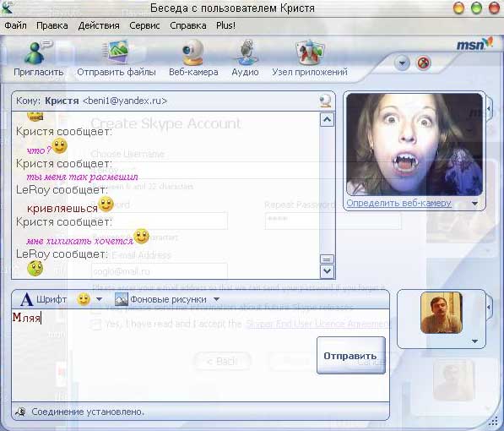This screenshot has height=431, width=504.
Task: Click my display picture thumbnail
Action: 442,313
